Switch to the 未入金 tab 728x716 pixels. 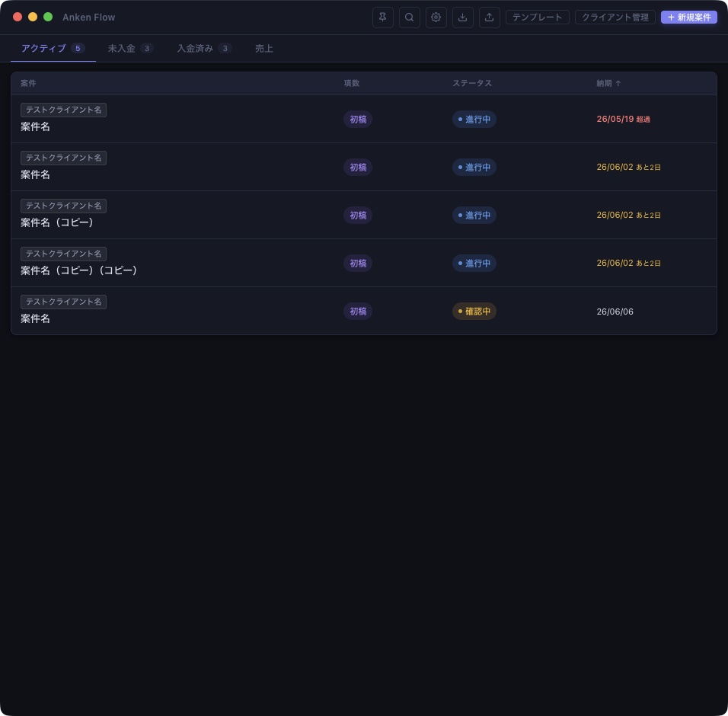(x=130, y=48)
